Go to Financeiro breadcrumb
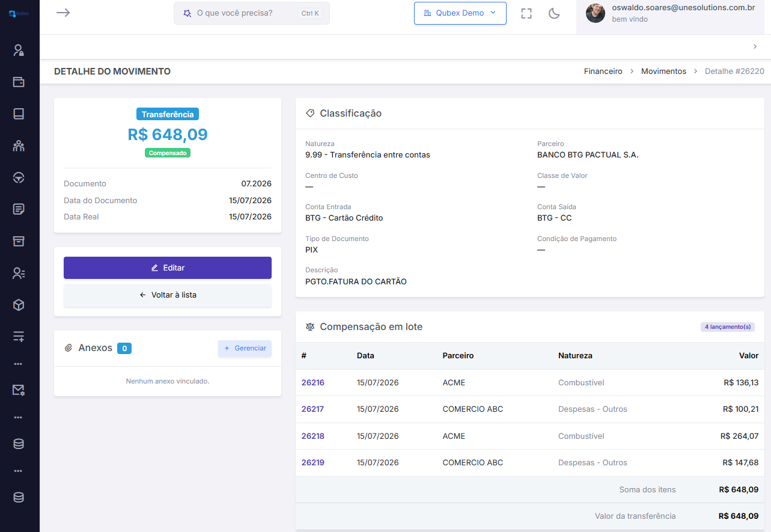771x532 pixels. click(x=603, y=71)
